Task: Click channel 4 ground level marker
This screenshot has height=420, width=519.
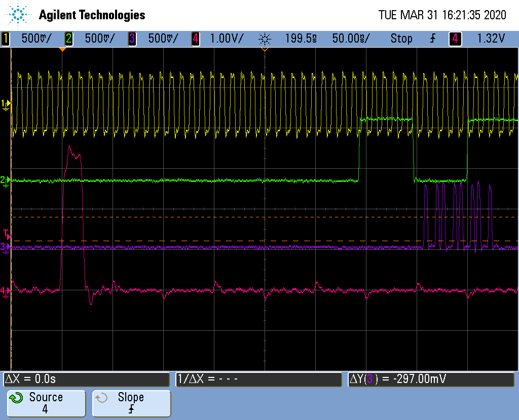Action: point(6,292)
